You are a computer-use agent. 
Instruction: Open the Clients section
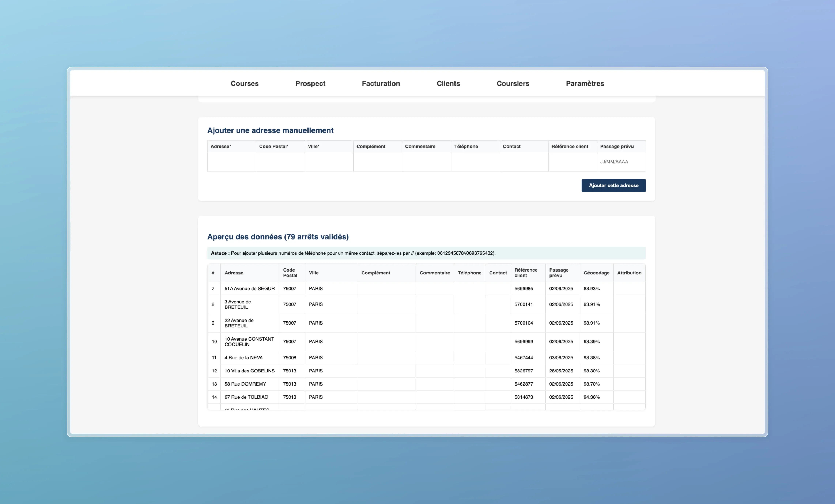448,83
